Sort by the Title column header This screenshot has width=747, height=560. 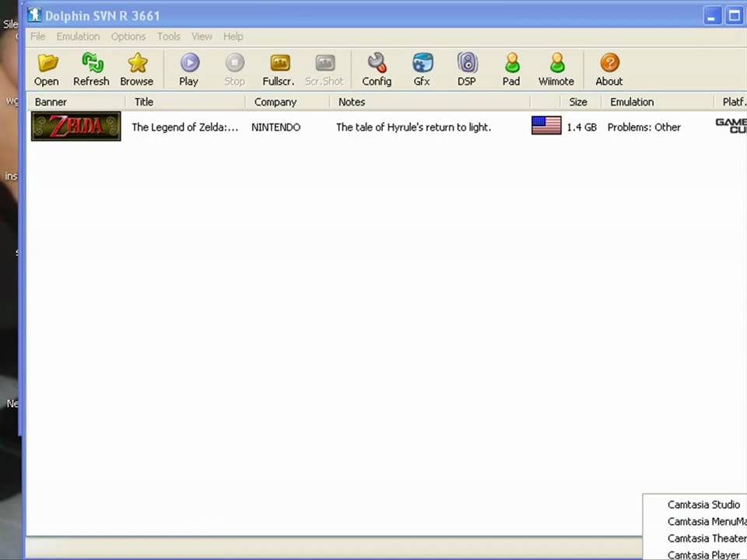[x=185, y=102]
